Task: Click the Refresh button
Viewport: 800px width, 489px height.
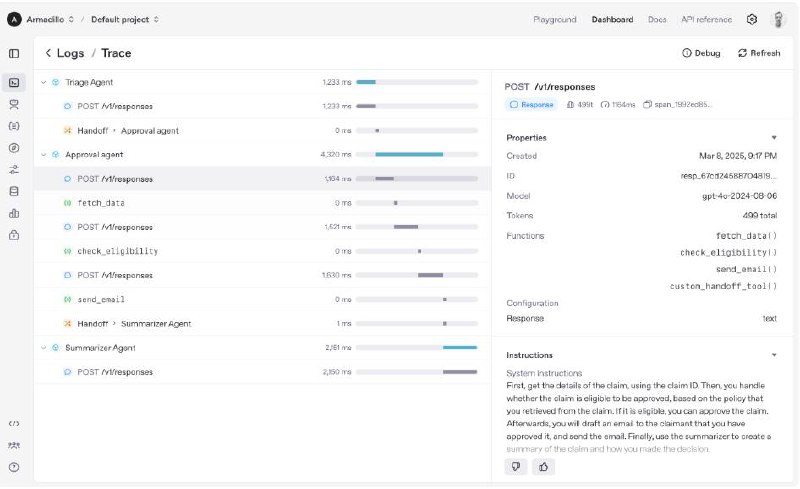Action: tap(759, 53)
